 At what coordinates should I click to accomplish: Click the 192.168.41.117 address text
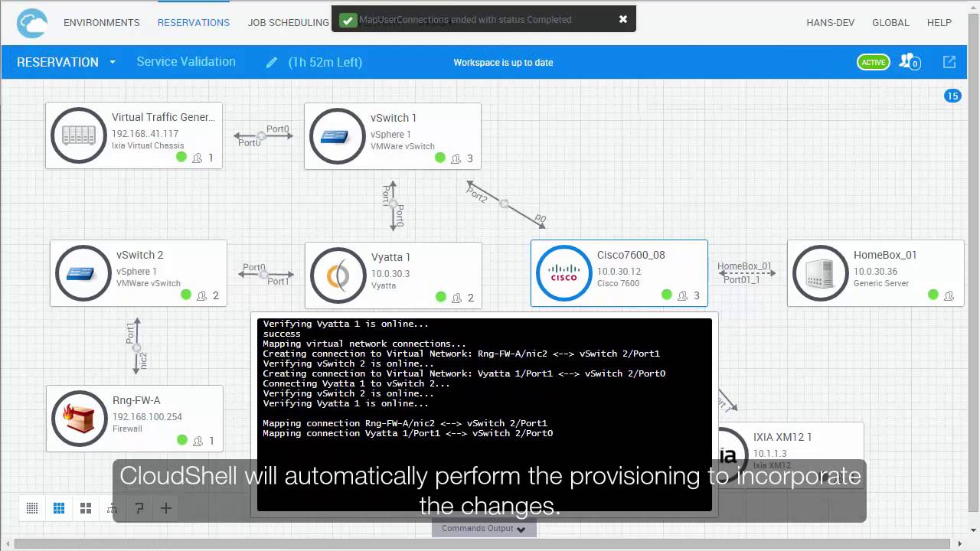(x=145, y=134)
